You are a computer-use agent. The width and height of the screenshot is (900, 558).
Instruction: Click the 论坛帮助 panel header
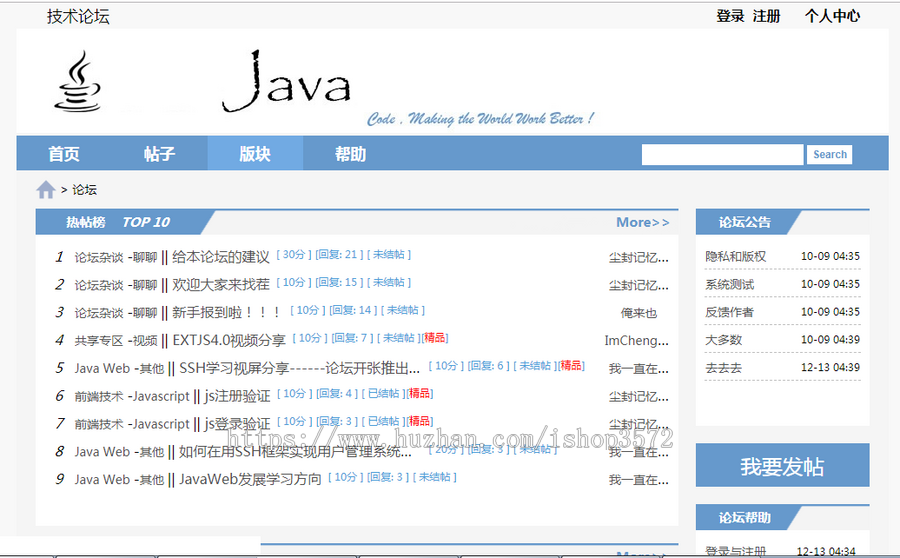tap(744, 517)
